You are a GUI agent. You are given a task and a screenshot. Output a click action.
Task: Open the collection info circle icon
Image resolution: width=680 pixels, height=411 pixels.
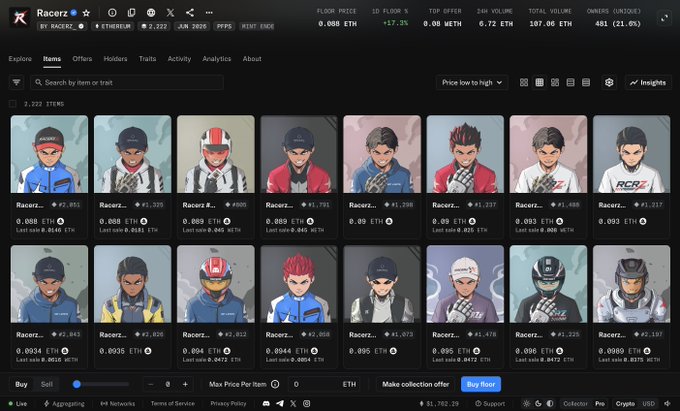112,13
